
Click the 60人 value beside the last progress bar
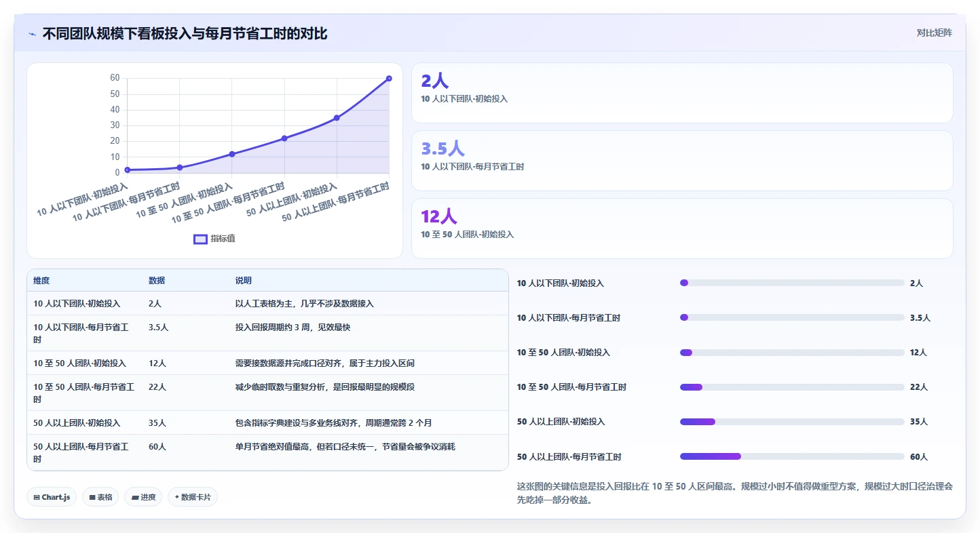coord(919,457)
